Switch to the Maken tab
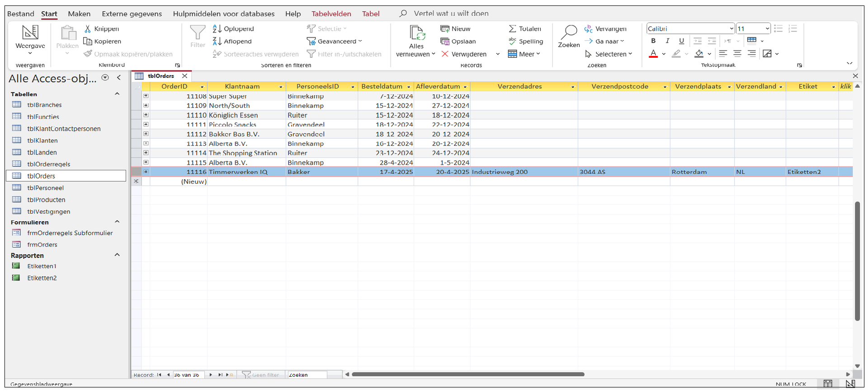Screen dimensions: 868x392 79,14
